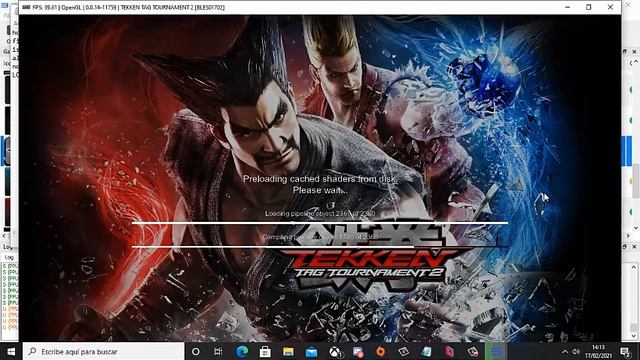Close the game list panel in RPCS3 window

(x=634, y=51)
